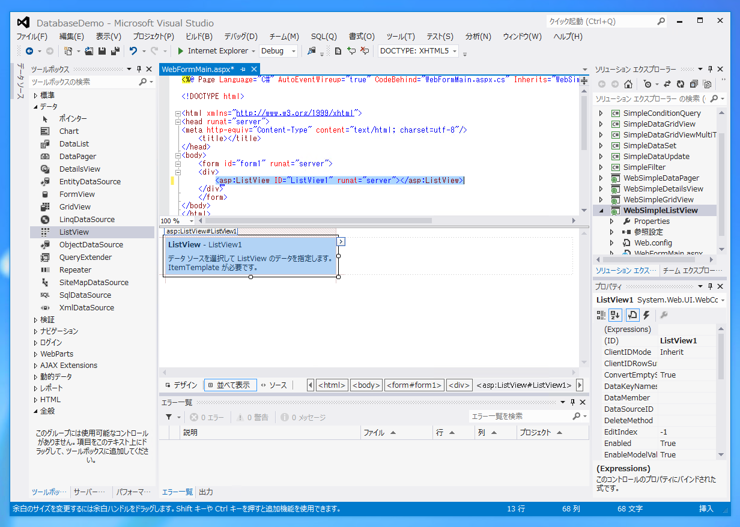Open the デバッグ(D) menu
The height and width of the screenshot is (527, 740).
pos(241,36)
